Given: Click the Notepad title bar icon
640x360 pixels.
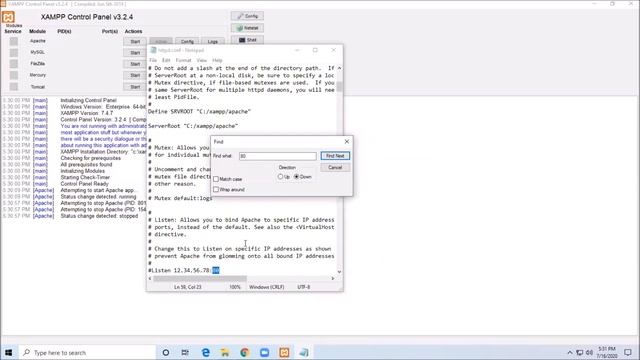Looking at the screenshot, I should (x=153, y=50).
